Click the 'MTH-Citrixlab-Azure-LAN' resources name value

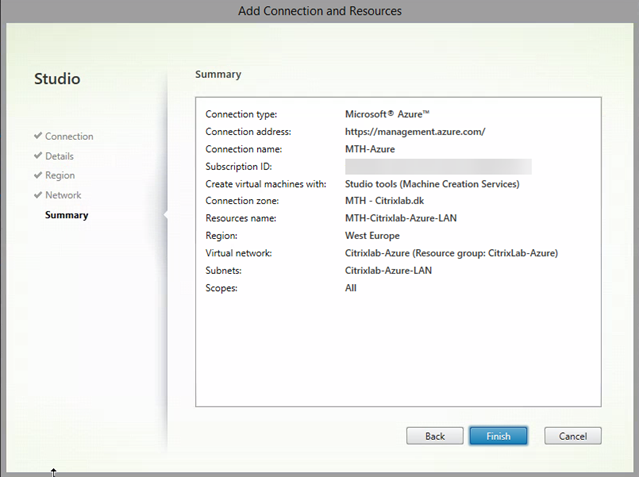(401, 218)
